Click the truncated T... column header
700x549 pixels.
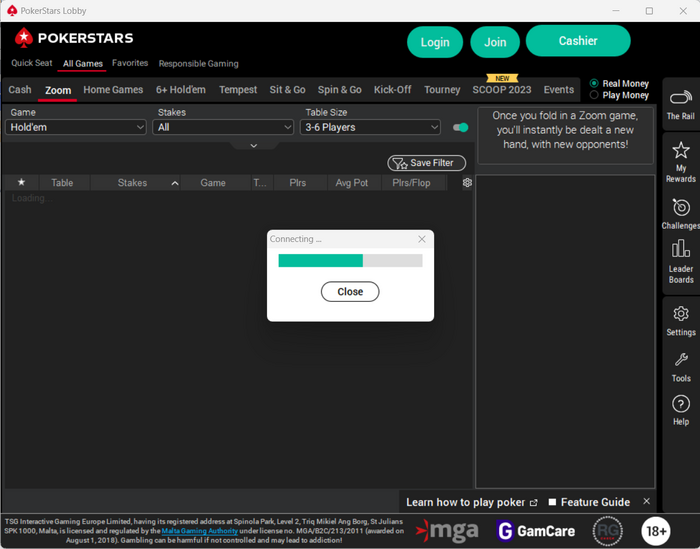260,183
